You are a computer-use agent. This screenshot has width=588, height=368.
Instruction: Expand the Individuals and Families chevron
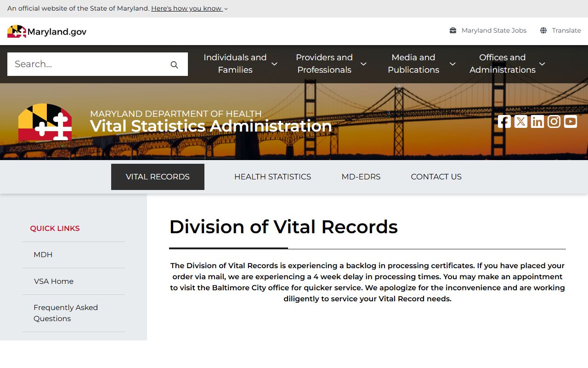tap(274, 64)
